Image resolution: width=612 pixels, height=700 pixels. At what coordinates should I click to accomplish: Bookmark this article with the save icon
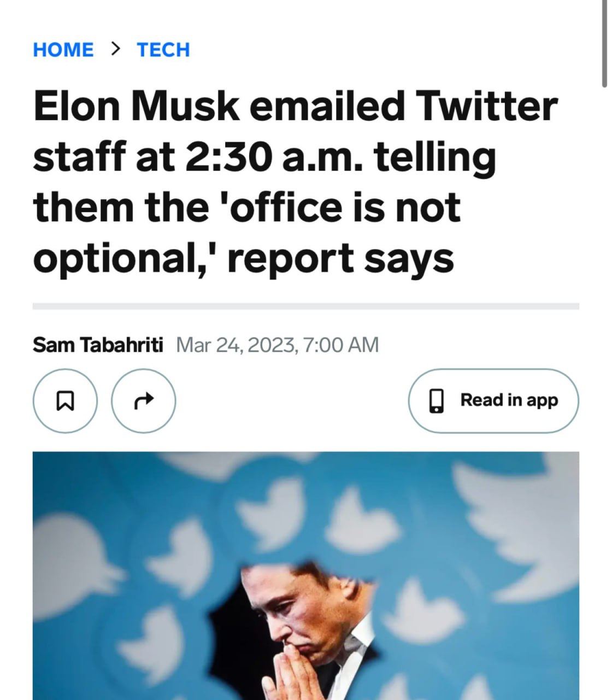tap(65, 401)
